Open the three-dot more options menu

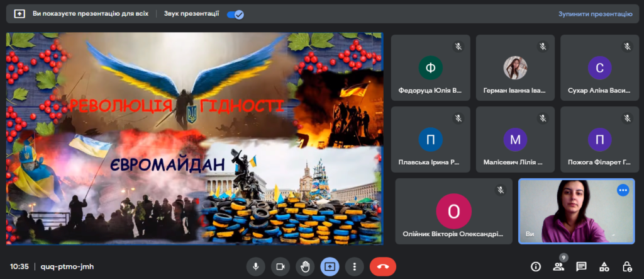tap(355, 266)
